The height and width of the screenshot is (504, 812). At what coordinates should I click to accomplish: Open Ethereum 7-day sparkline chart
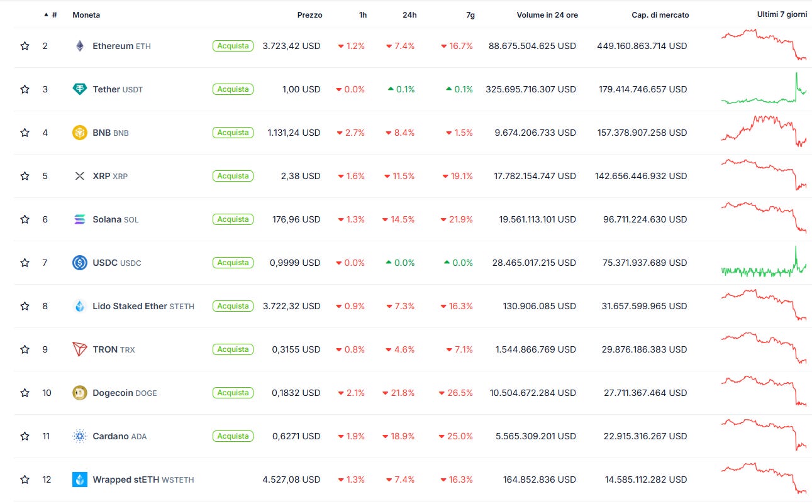(x=764, y=44)
